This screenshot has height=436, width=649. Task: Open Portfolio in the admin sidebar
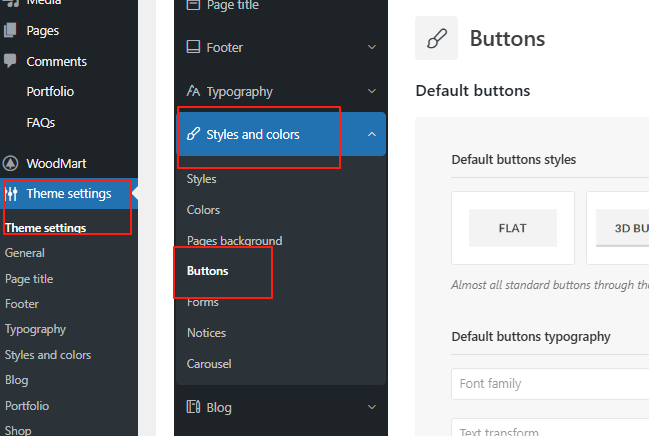click(50, 92)
